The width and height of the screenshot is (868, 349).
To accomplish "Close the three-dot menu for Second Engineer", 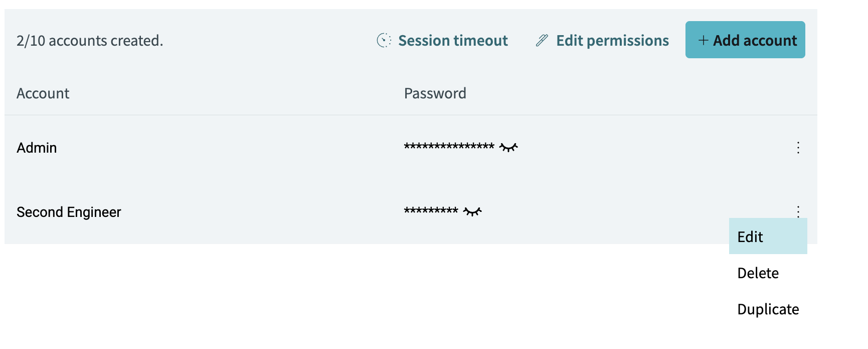I will [798, 211].
